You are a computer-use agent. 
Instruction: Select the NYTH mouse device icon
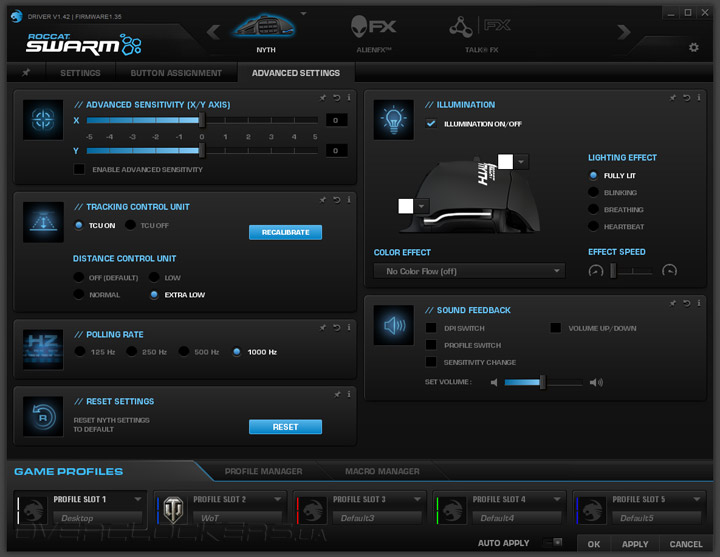click(264, 26)
